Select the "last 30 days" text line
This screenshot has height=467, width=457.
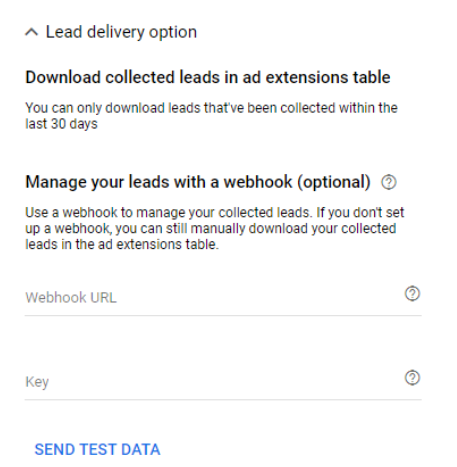[x=61, y=124]
